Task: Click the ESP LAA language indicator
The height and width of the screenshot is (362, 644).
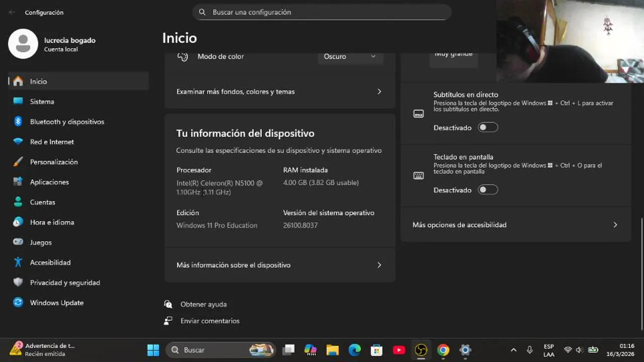Action: coord(548,350)
